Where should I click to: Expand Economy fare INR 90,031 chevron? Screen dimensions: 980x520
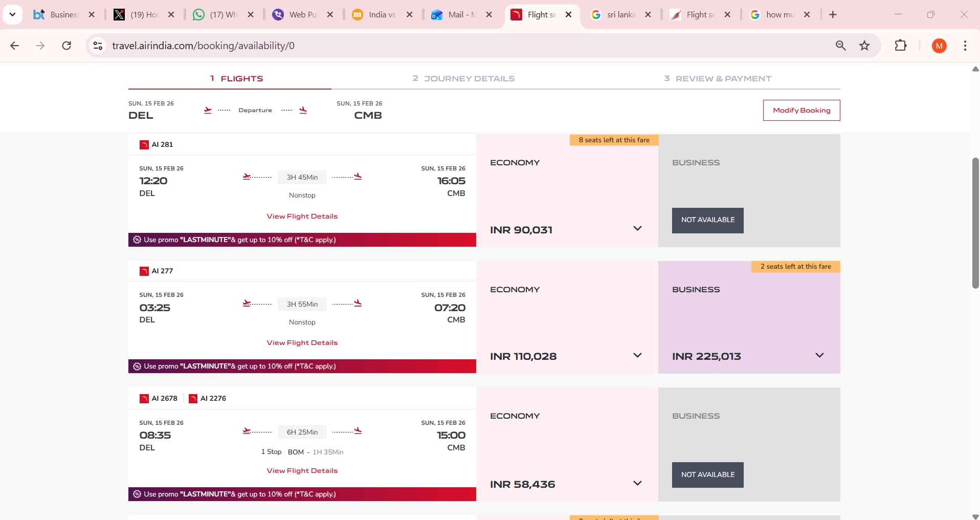(637, 228)
